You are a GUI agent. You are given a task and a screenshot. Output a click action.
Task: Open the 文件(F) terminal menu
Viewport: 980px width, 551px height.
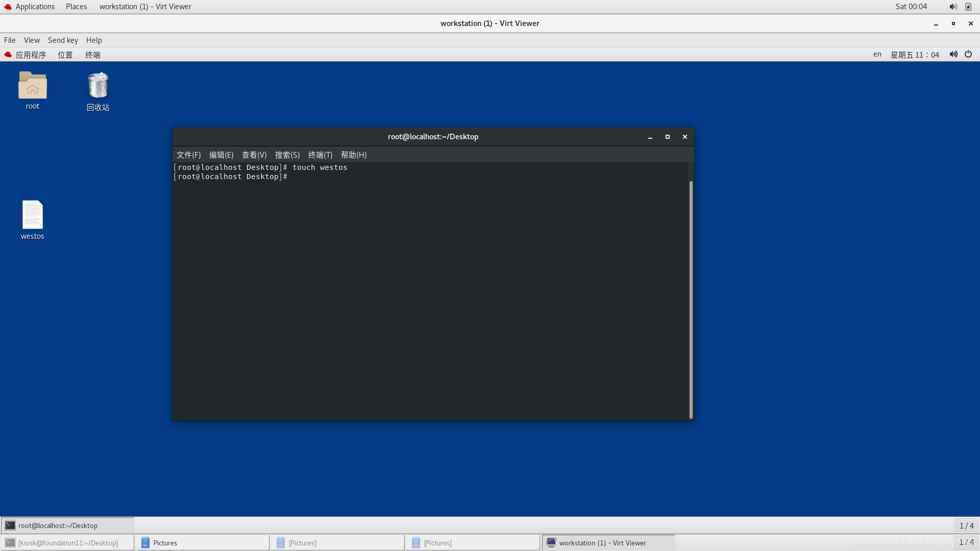click(x=188, y=155)
